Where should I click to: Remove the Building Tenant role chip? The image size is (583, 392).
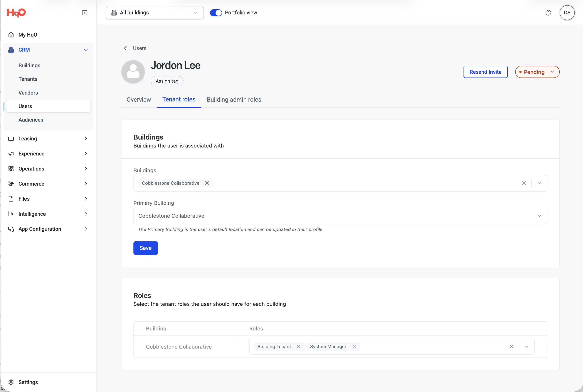pyautogui.click(x=299, y=347)
